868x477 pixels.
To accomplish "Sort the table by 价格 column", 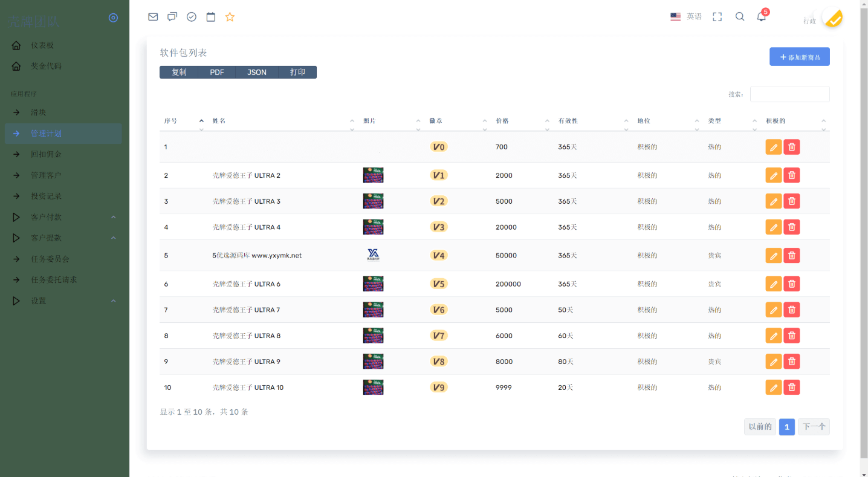I will [521, 121].
